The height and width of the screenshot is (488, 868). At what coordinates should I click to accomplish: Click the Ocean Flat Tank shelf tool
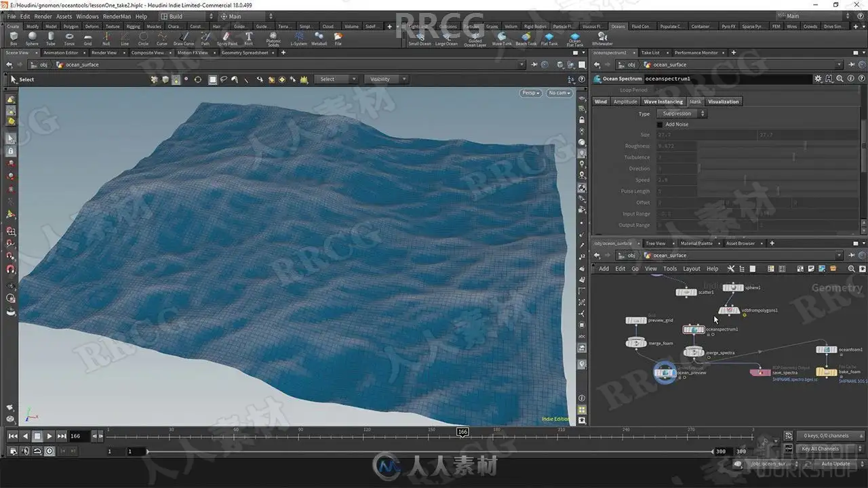(x=574, y=39)
